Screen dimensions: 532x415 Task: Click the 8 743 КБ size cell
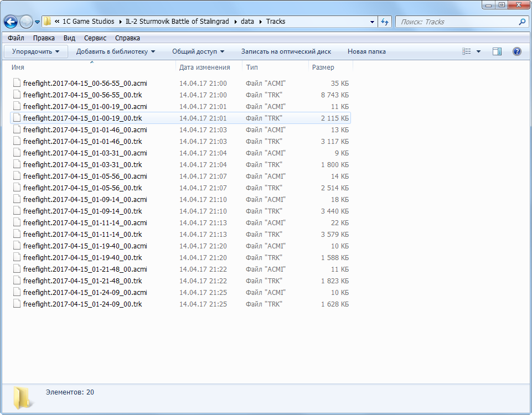tap(335, 95)
